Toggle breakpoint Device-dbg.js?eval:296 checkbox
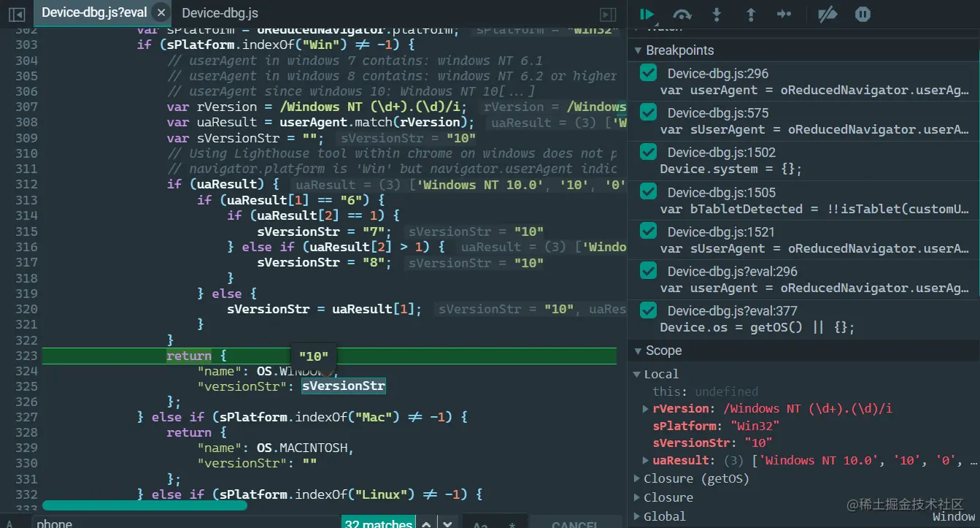The image size is (980, 528). 648,271
